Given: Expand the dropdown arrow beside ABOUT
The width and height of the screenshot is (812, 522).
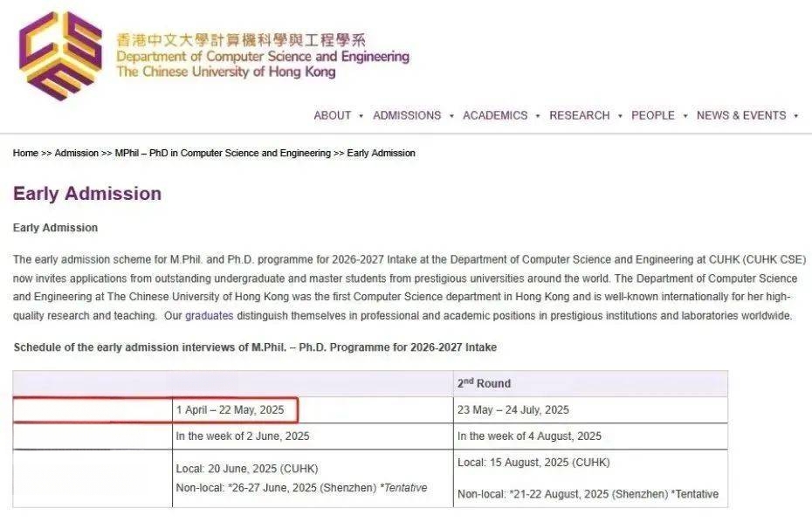Looking at the screenshot, I should pyautogui.click(x=361, y=116).
